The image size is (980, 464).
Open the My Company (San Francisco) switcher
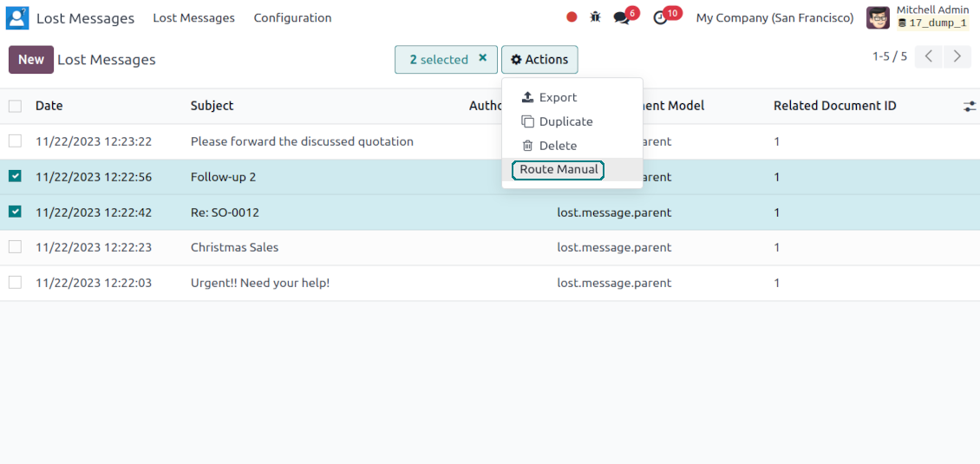click(x=774, y=18)
